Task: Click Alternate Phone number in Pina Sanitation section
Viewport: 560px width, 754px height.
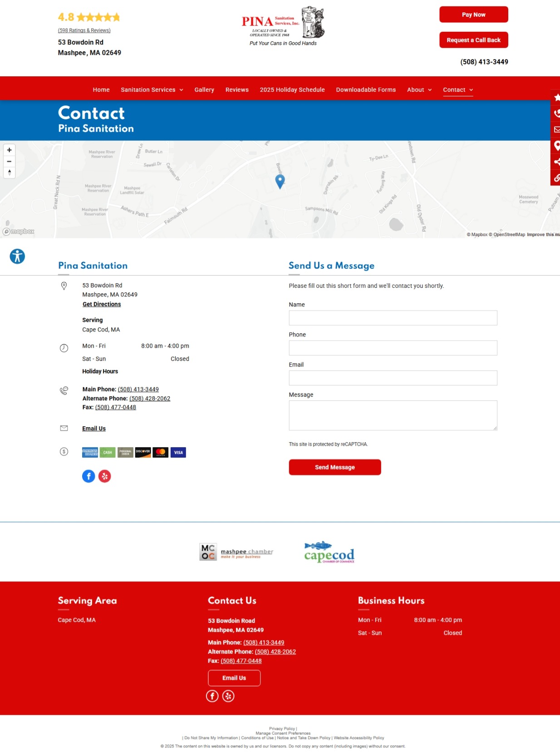Action: tap(150, 399)
